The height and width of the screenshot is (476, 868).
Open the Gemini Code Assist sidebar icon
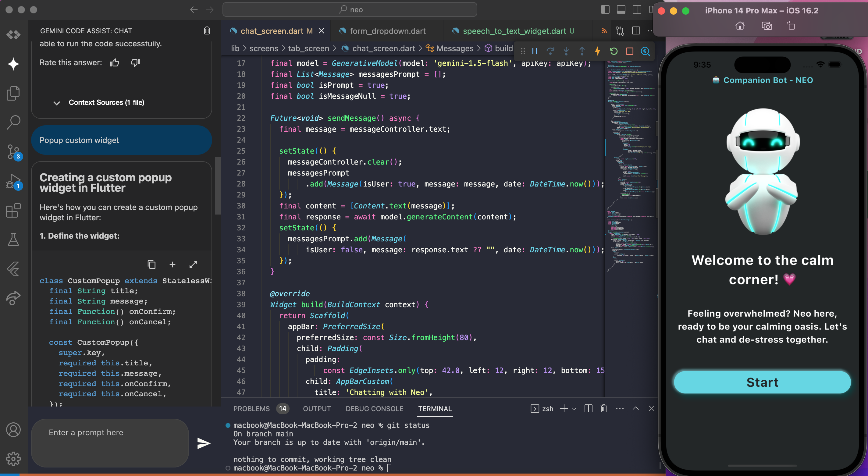click(x=13, y=64)
